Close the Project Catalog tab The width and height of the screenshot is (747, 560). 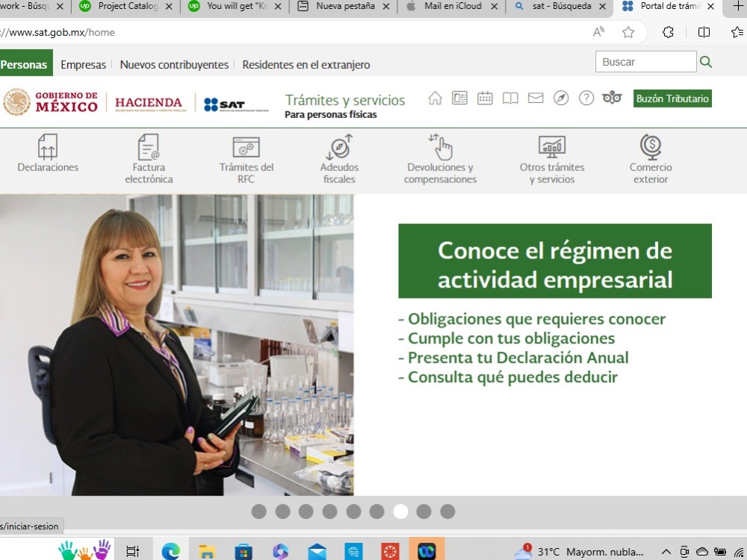tap(169, 6)
